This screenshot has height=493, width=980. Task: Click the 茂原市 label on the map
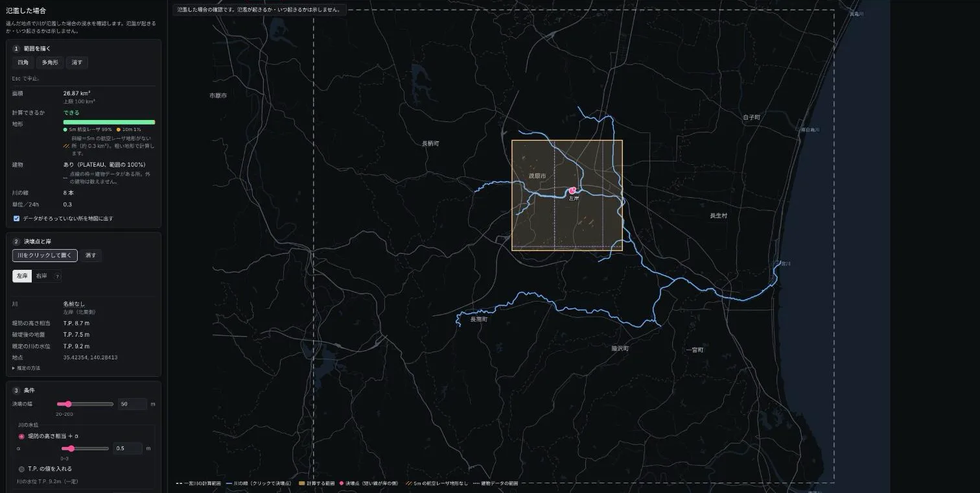pos(537,176)
